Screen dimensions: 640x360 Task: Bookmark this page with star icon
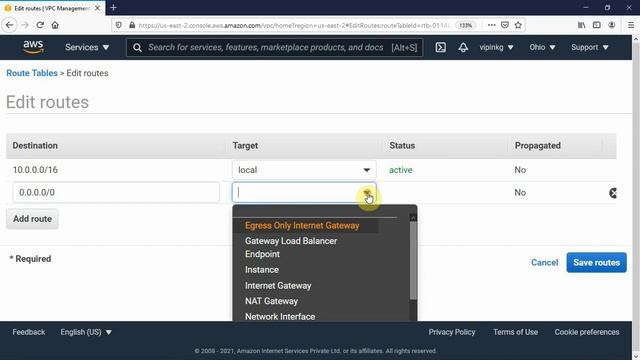[x=518, y=25]
